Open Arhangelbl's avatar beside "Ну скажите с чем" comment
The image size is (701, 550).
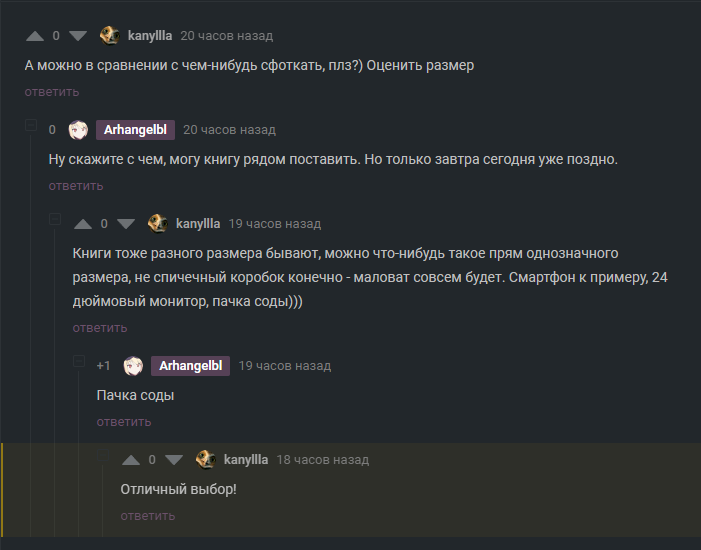78,130
